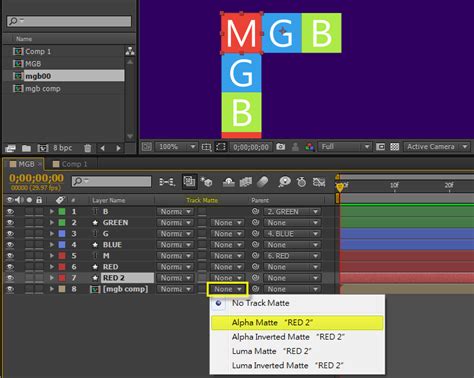Choose Alpha Matte "RED 2" option
This screenshot has width=474, height=378.
pyautogui.click(x=297, y=323)
